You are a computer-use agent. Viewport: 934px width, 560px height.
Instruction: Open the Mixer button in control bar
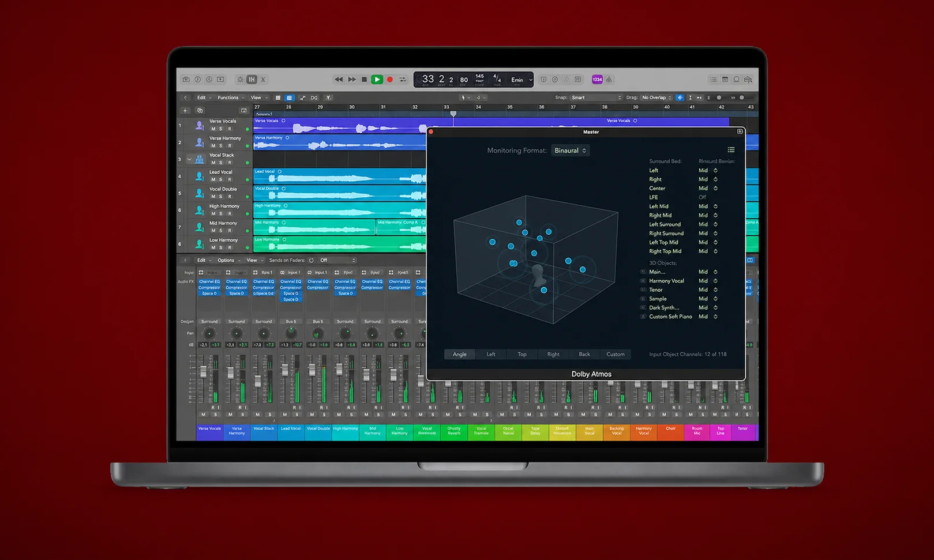(252, 80)
